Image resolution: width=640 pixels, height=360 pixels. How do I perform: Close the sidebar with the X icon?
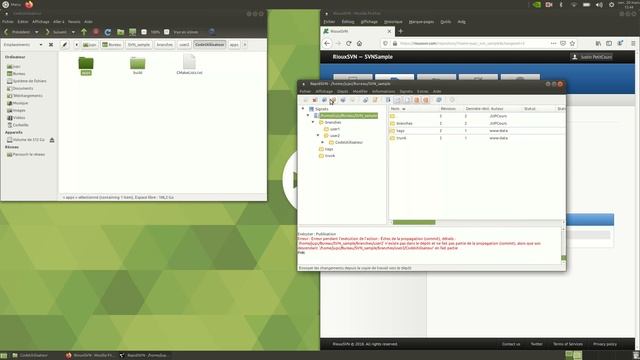pyautogui.click(x=51, y=44)
